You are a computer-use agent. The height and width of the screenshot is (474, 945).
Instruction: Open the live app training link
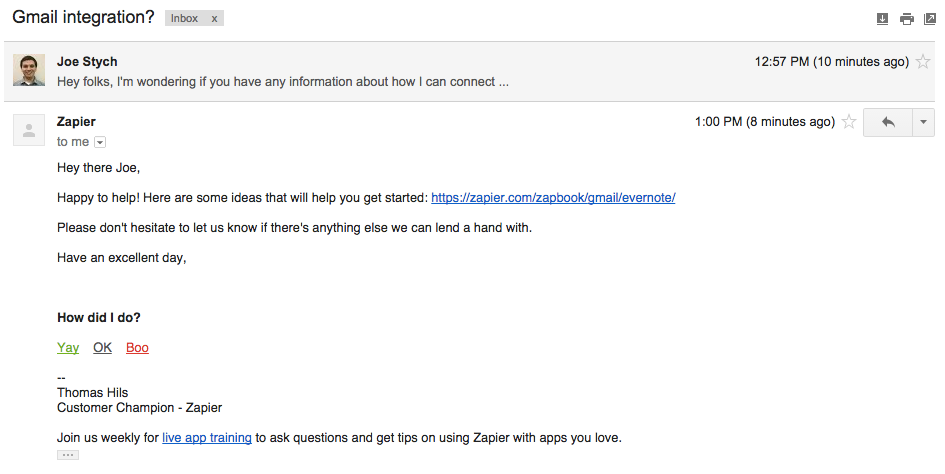206,438
